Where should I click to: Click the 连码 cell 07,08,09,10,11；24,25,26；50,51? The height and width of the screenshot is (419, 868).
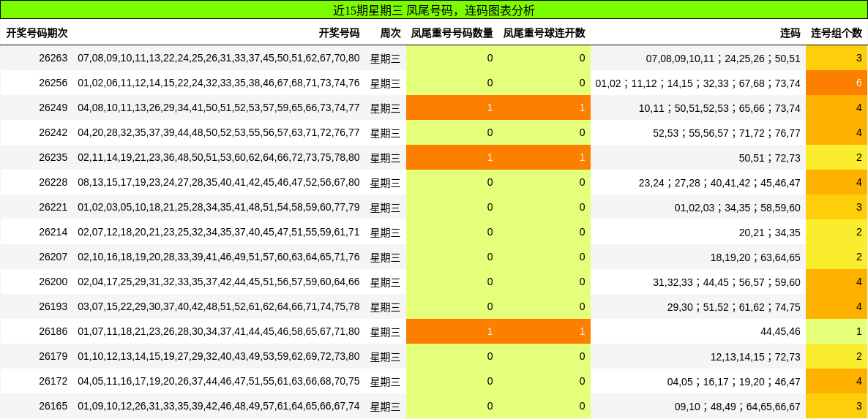[x=723, y=58]
